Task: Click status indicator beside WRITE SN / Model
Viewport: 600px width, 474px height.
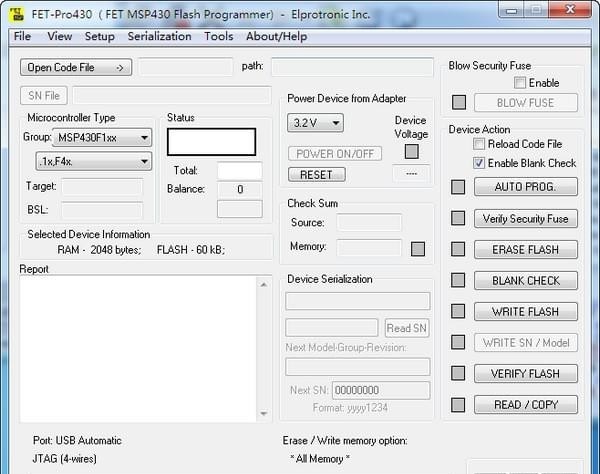Action: click(458, 342)
